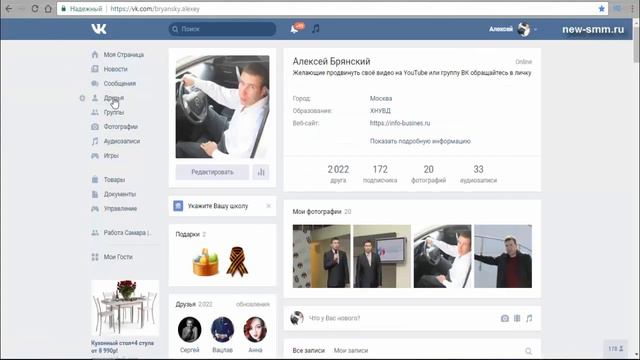Screen dimensions: 640x360
Task: Open the 2022 друга counter
Action: pos(338,173)
